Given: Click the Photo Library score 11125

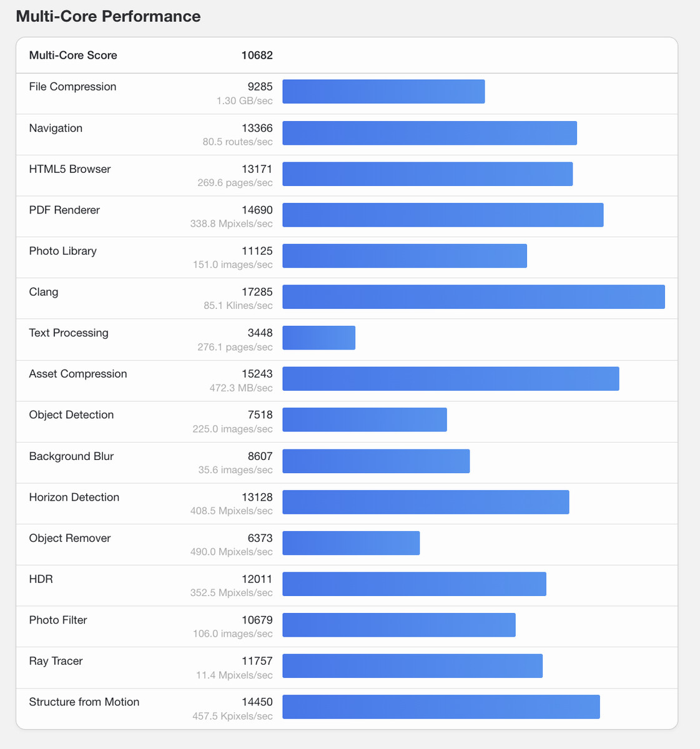Looking at the screenshot, I should click(x=257, y=251).
